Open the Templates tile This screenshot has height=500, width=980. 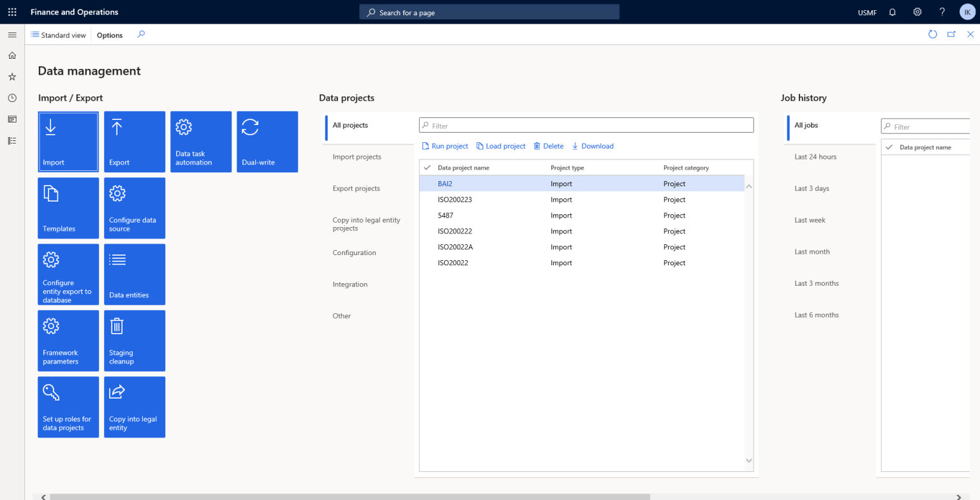68,208
